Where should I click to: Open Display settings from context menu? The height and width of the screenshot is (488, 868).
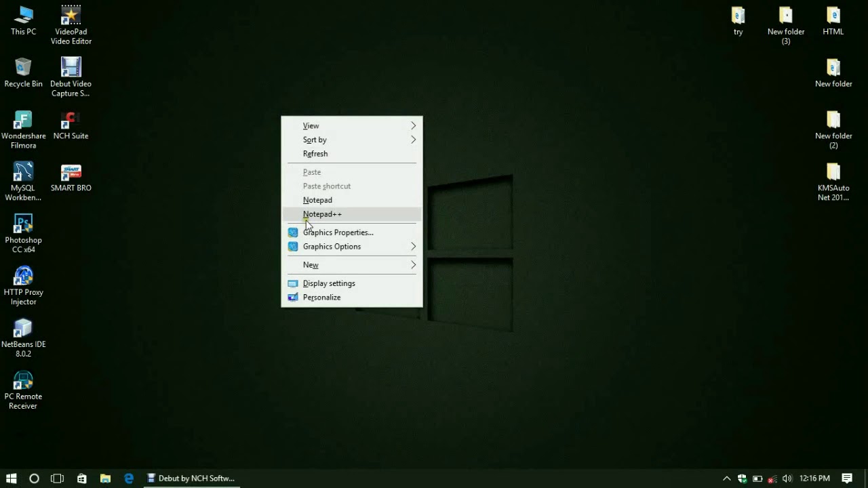(x=352, y=283)
